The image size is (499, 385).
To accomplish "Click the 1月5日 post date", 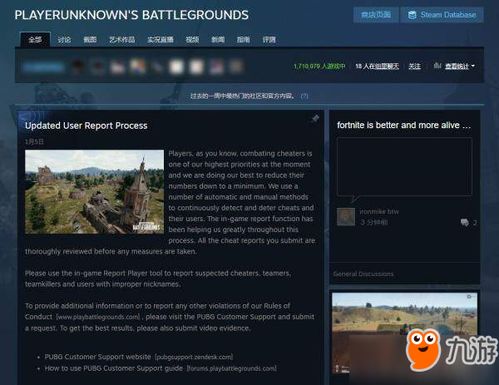I will 34,142.
